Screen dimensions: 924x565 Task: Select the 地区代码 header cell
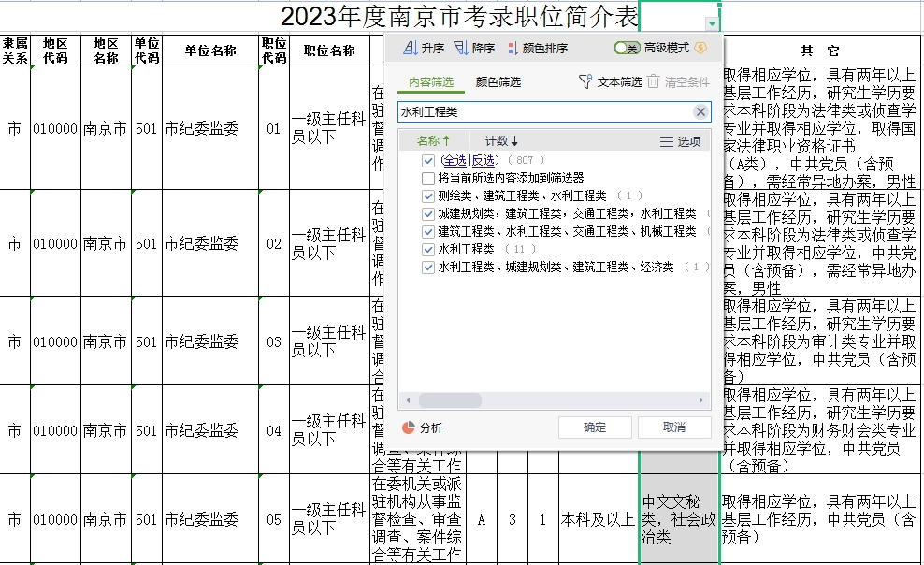[55, 51]
